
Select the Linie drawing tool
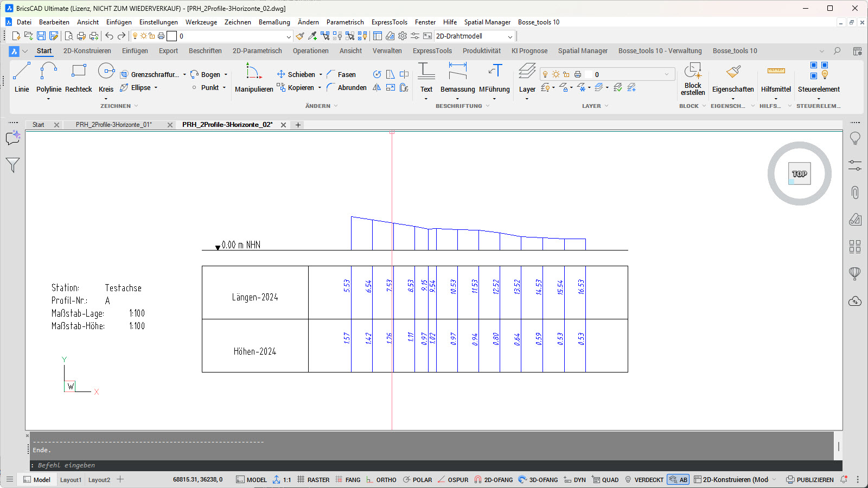22,77
